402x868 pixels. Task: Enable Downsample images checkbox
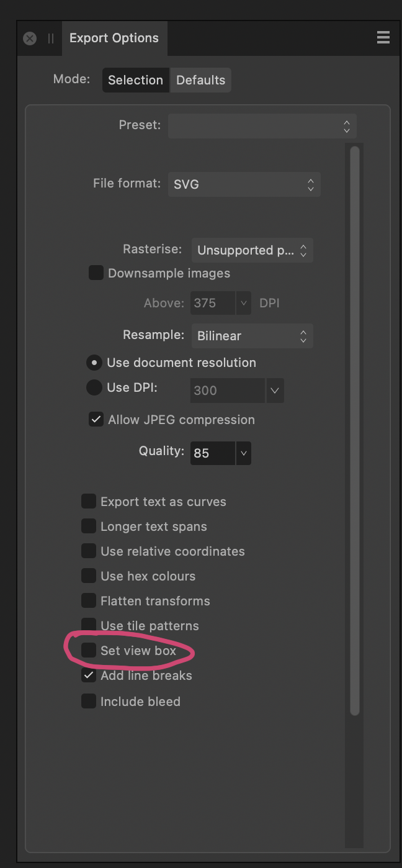96,273
